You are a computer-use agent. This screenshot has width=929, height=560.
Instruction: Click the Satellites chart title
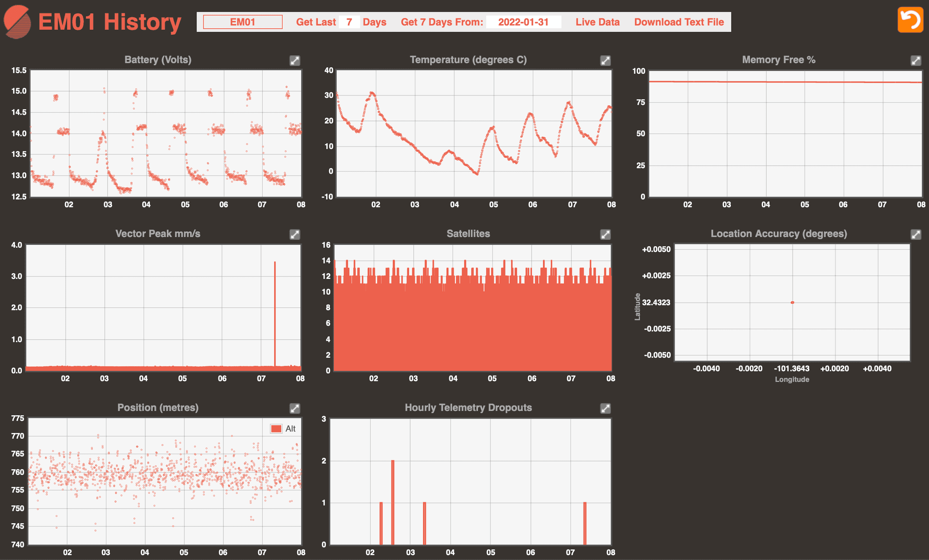[x=468, y=234]
